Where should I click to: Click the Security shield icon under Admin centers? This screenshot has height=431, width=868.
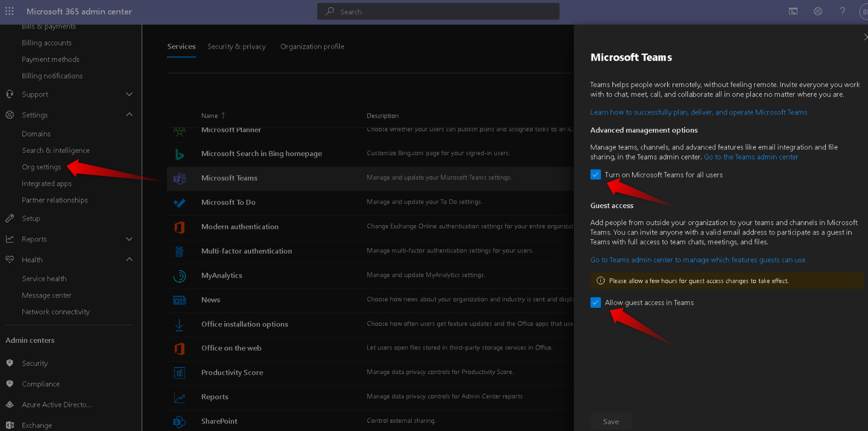(9, 363)
